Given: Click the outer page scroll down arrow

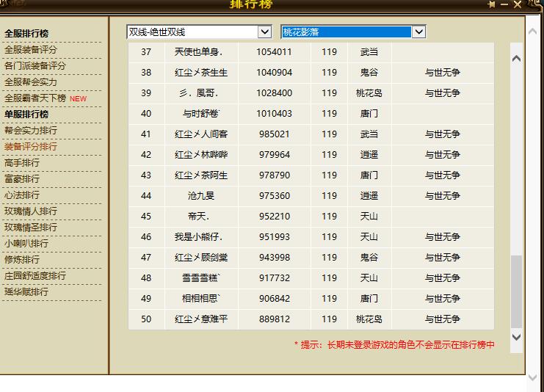Looking at the screenshot, I should click(532, 377).
